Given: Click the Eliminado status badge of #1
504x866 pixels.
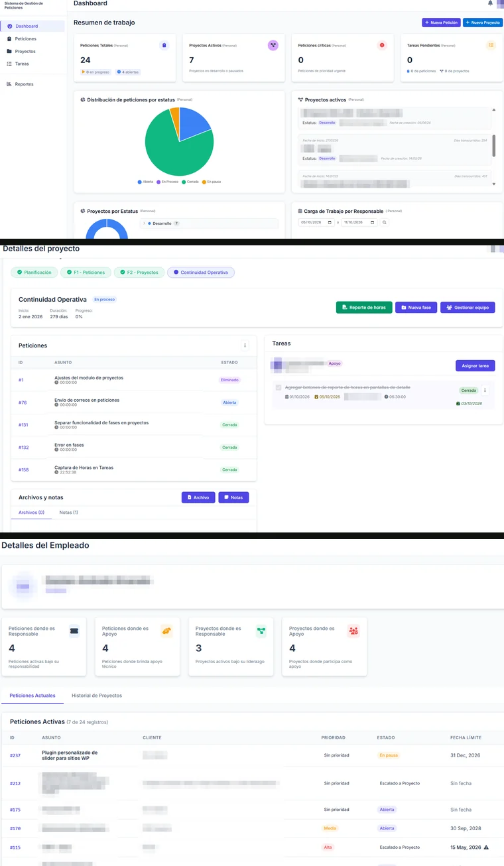Looking at the screenshot, I should (x=229, y=380).
